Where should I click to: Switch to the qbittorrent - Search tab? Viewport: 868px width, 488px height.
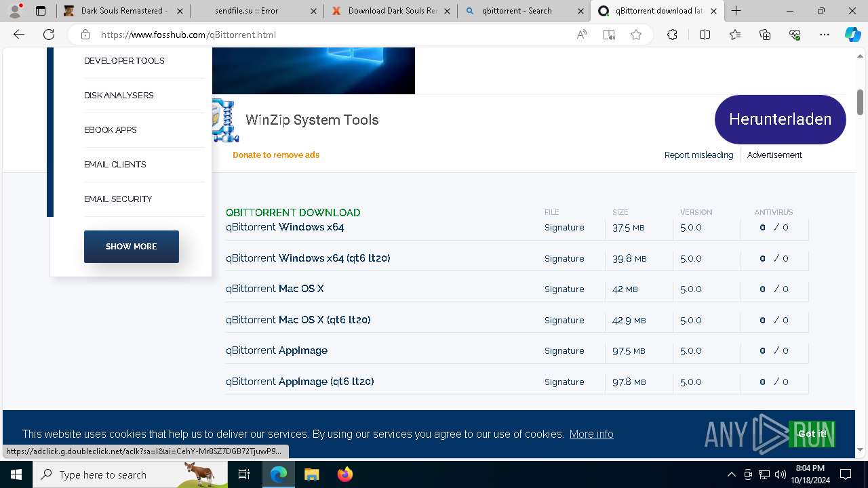[524, 11]
